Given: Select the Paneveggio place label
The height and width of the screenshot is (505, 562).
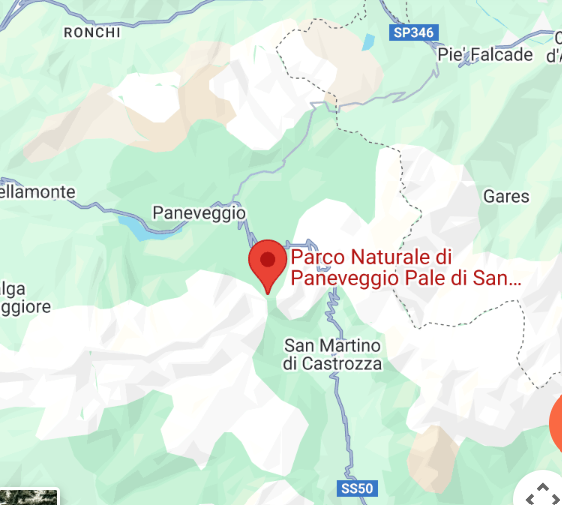Looking at the screenshot, I should (199, 213).
